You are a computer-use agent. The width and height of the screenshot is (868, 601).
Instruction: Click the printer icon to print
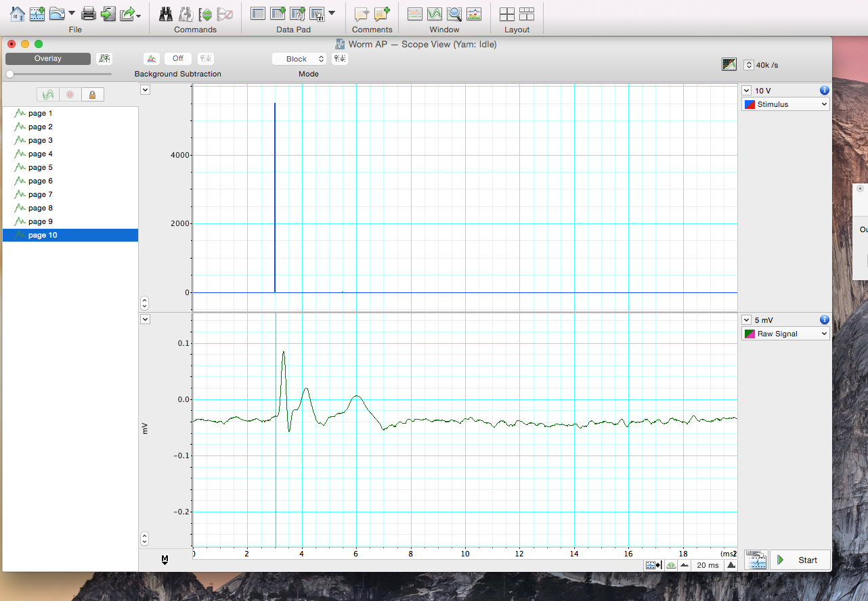pos(89,13)
